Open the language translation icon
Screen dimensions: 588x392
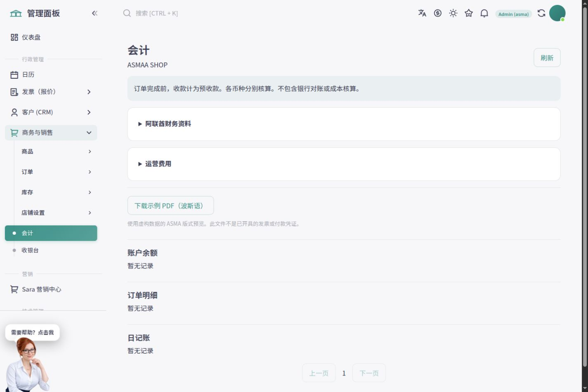click(x=422, y=13)
